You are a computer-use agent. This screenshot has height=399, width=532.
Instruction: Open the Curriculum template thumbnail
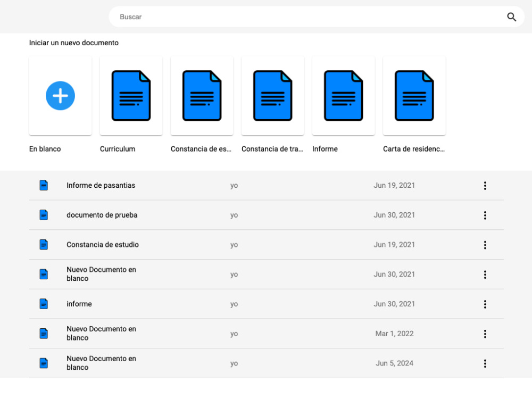click(x=131, y=96)
